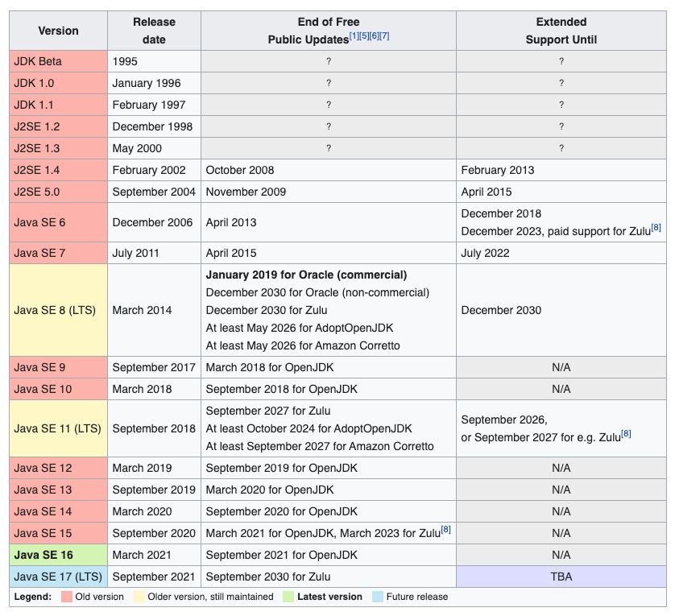This screenshot has width=675, height=616.
Task: Select the JDK Beta version cell
Action: pyautogui.click(x=59, y=61)
